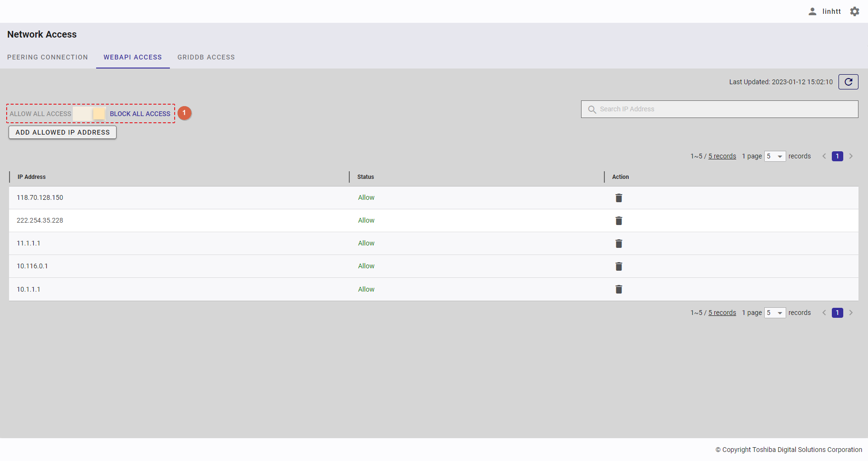Image resolution: width=868 pixels, height=461 pixels.
Task: Open top records-per-page dropdown
Action: pyautogui.click(x=775, y=157)
